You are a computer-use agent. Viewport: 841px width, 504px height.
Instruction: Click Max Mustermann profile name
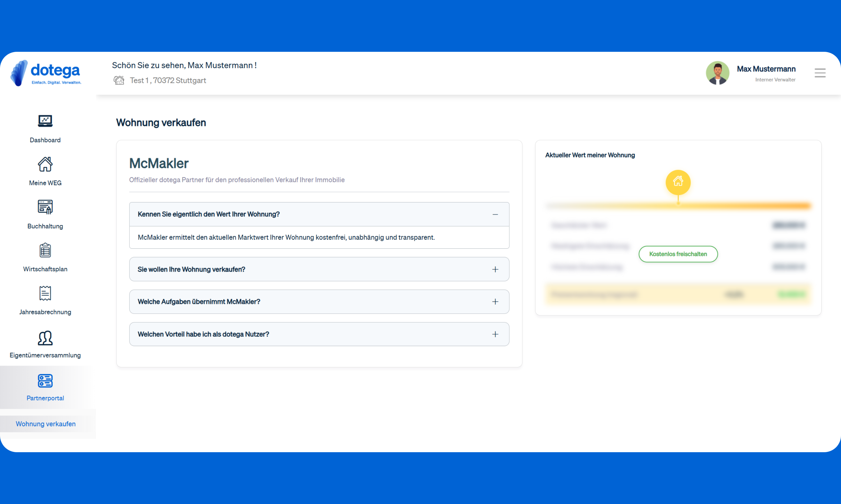coord(766,69)
